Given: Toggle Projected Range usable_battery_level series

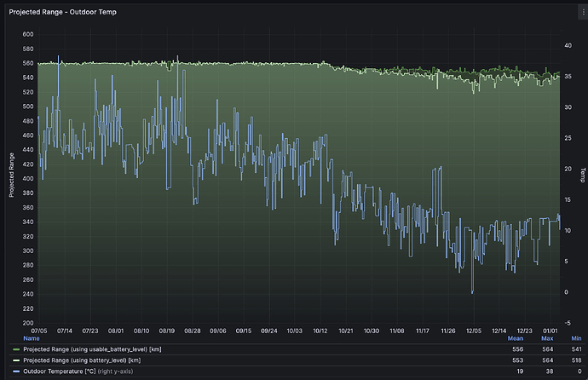Looking at the screenshot, I should coord(92,349).
